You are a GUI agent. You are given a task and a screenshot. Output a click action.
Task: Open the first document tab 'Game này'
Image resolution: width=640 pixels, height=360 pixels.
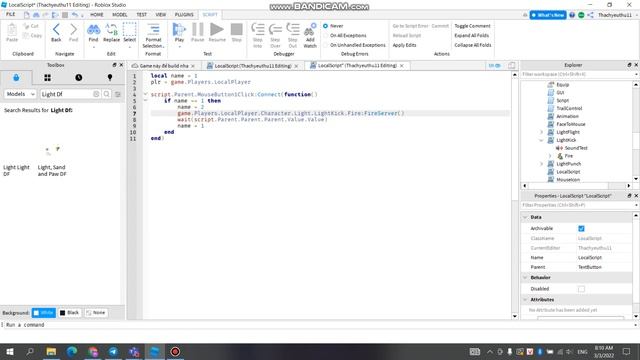163,66
